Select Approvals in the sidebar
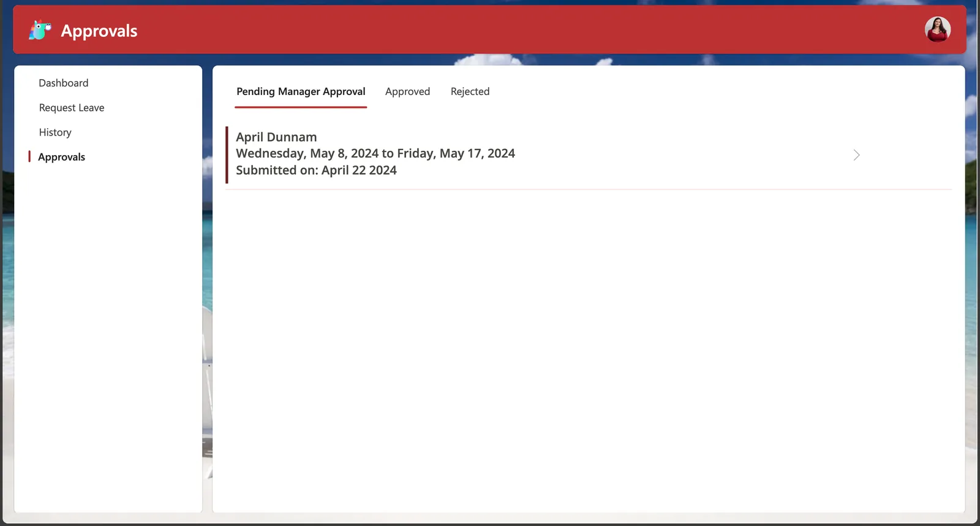Screen dimensions: 980x526 click(x=61, y=157)
